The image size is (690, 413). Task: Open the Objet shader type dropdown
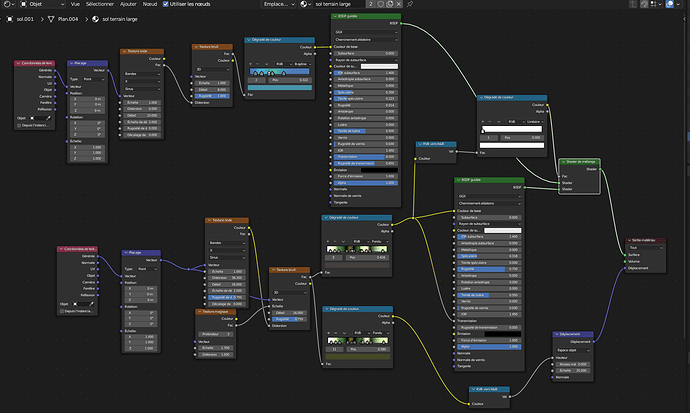tap(42, 4)
